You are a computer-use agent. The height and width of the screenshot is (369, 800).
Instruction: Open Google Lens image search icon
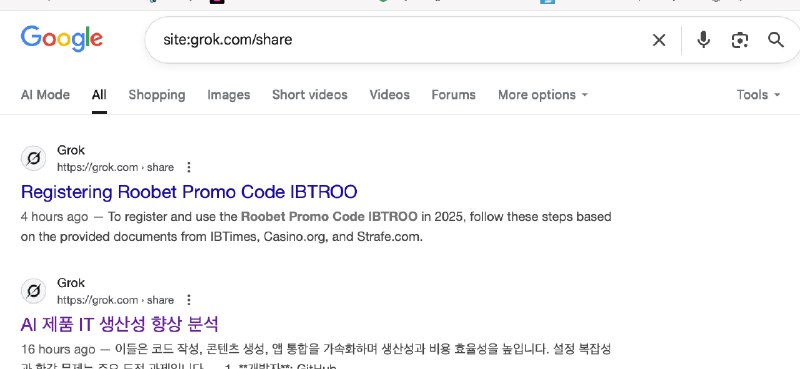tap(740, 40)
